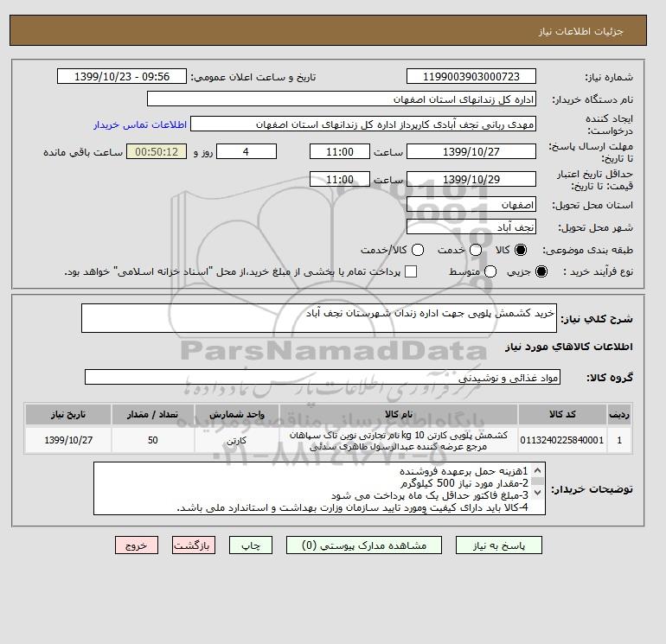Toggle the Islamic treasury payment checkbox

click(x=411, y=271)
